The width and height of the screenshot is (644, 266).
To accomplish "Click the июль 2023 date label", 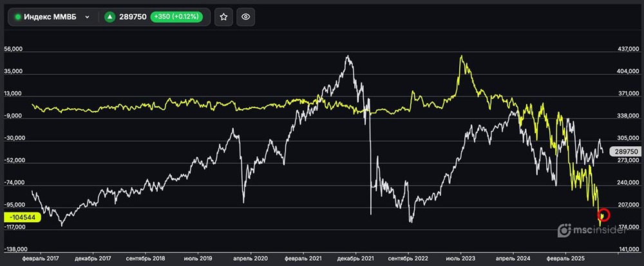I will 461,259.
